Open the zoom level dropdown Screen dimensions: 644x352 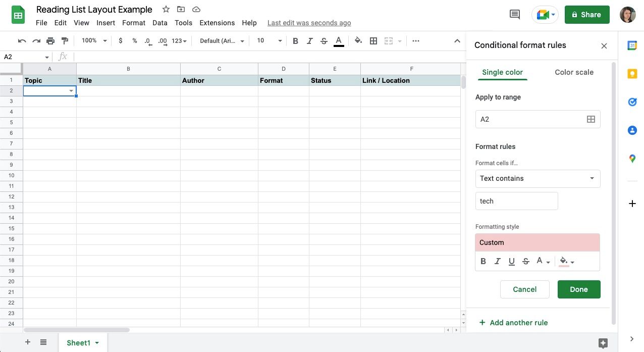click(x=94, y=41)
